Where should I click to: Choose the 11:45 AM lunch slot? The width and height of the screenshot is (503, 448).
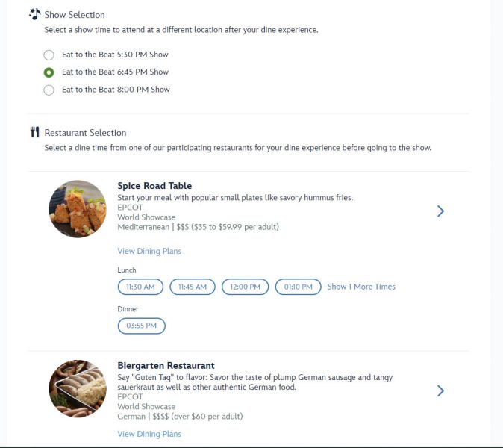pyautogui.click(x=193, y=287)
